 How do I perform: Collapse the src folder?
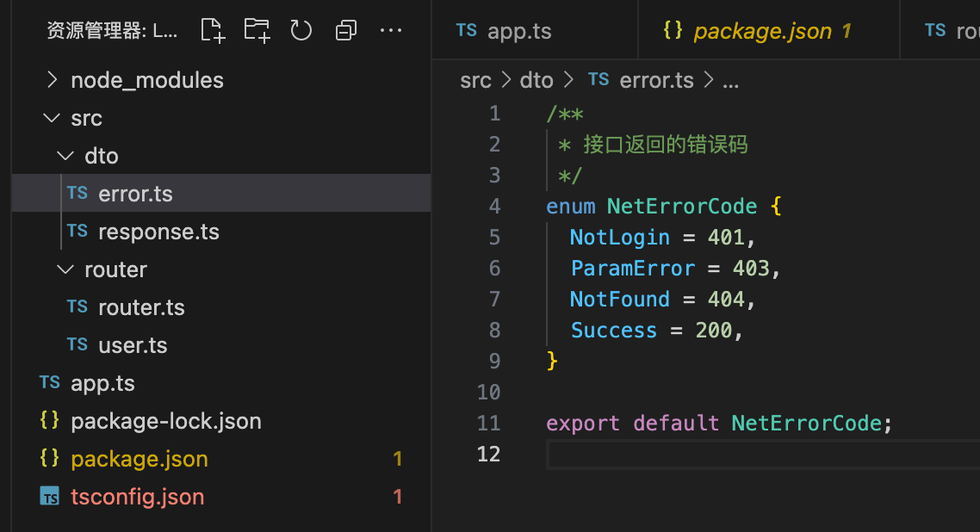(51, 117)
